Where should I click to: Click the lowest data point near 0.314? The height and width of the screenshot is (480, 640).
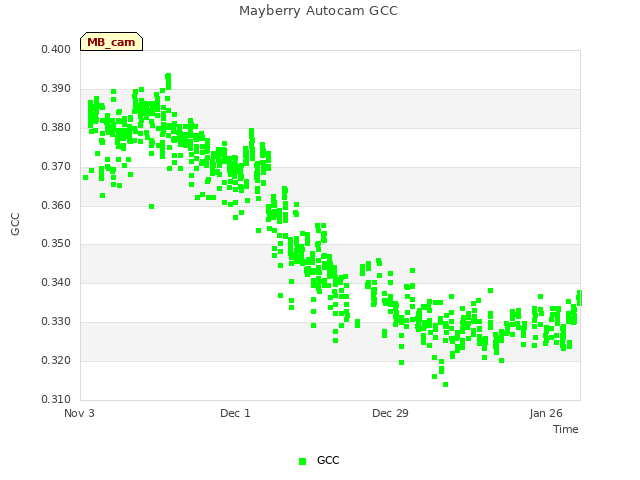pos(445,384)
